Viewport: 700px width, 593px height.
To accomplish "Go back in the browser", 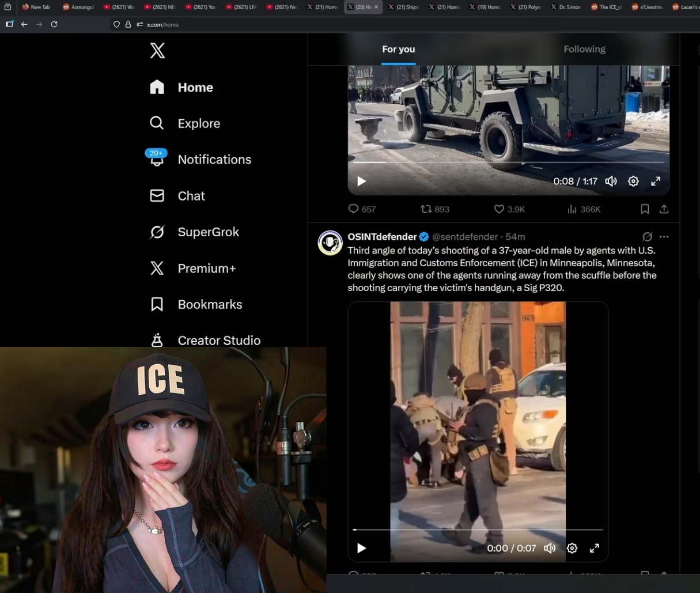I will [24, 24].
